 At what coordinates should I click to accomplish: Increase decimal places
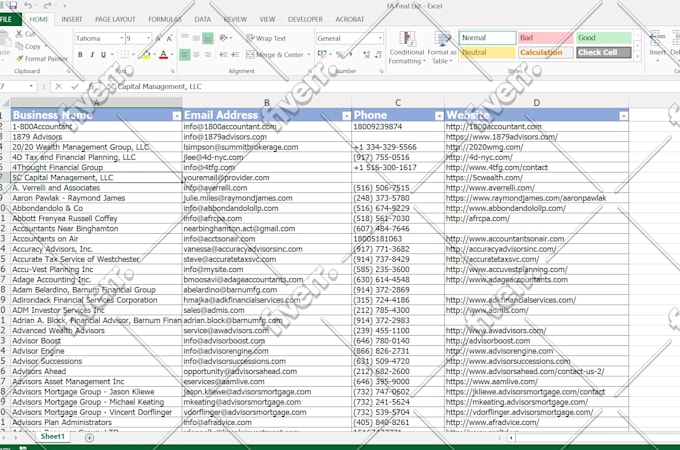point(366,55)
